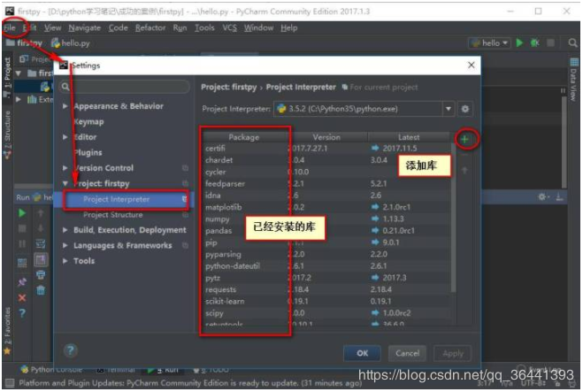Image resolution: width=583 pixels, height=392 pixels.
Task: Click the Latest column header
Action: pos(409,137)
